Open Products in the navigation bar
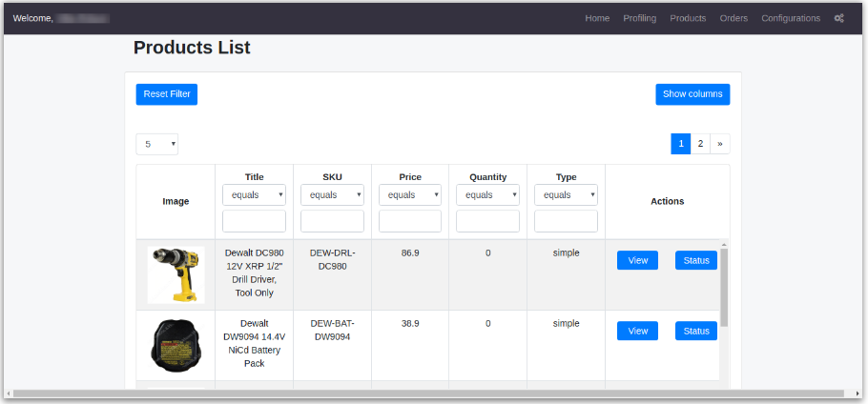Image resolution: width=868 pixels, height=404 pixels. click(x=688, y=18)
